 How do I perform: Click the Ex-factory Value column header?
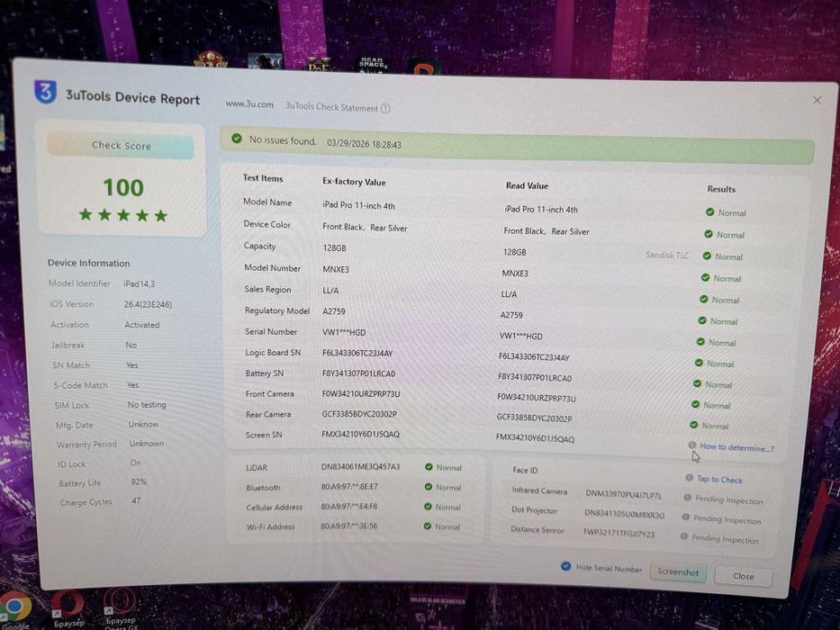point(354,182)
